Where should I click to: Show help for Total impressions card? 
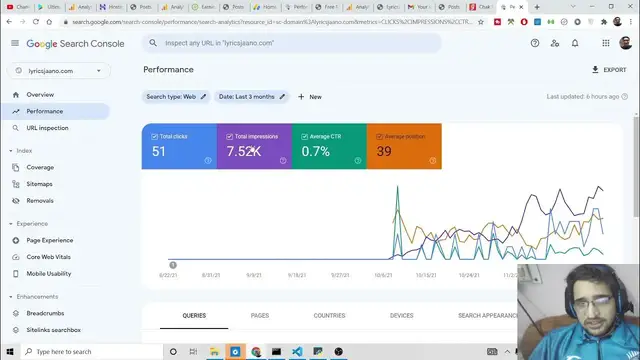283,161
